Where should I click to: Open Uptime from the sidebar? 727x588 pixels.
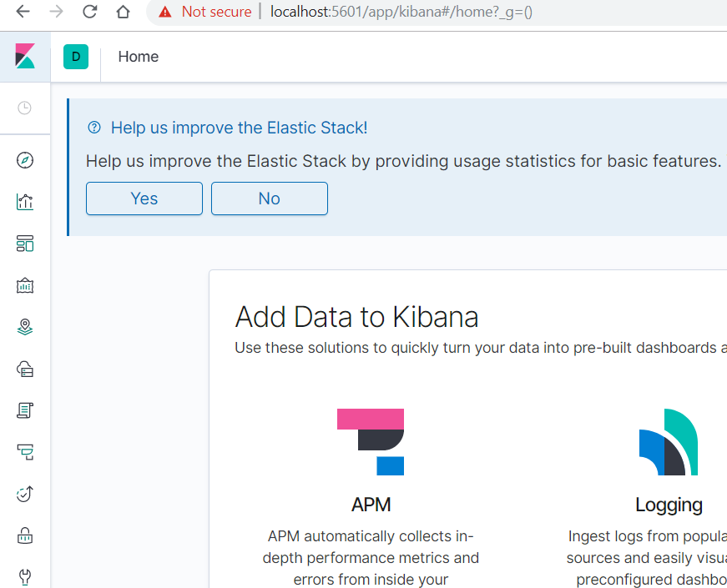coord(25,494)
